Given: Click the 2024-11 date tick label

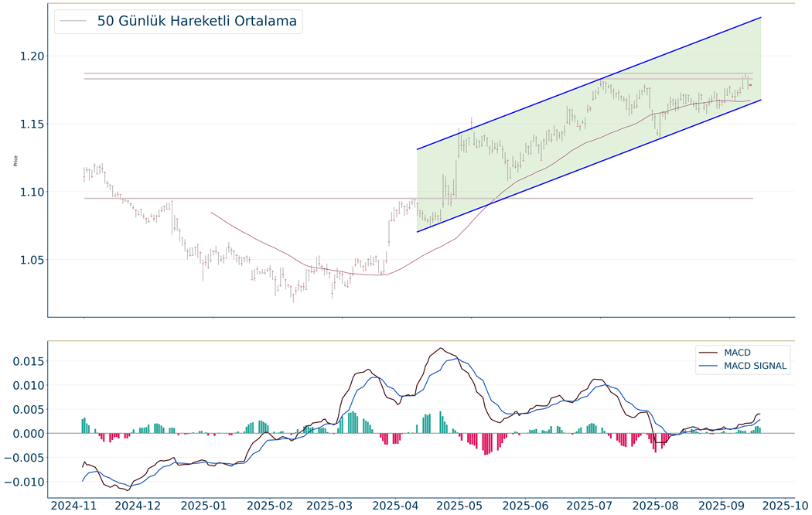Looking at the screenshot, I should [x=74, y=506].
